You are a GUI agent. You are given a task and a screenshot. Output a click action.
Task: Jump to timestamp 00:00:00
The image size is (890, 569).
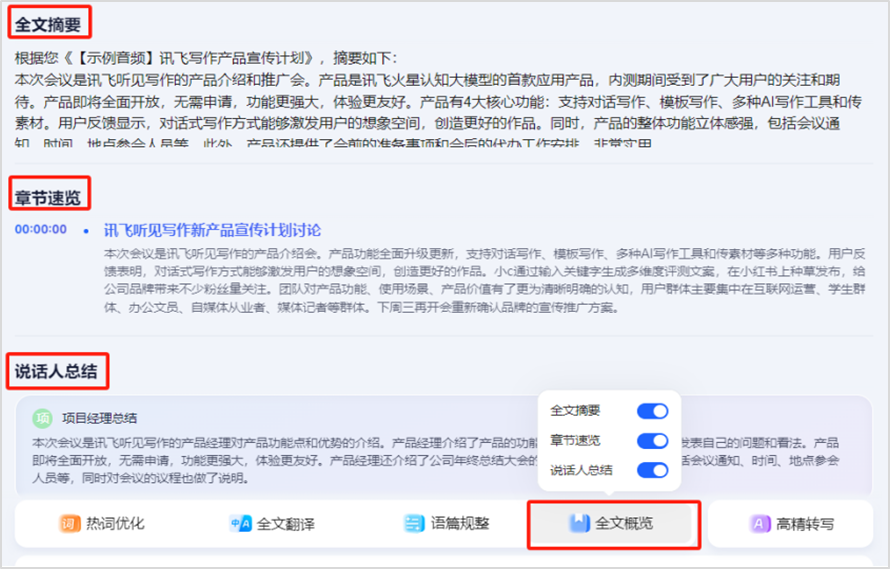pyautogui.click(x=41, y=229)
